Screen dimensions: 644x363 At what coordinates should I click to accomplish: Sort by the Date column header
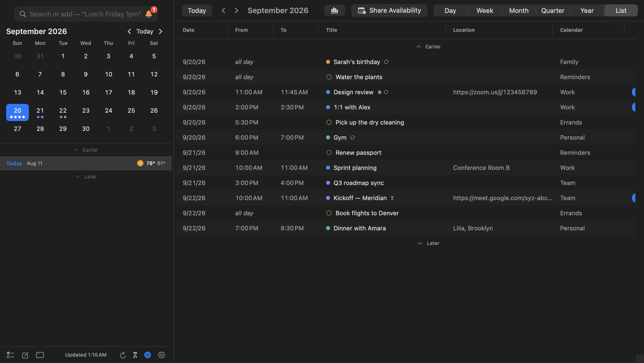point(189,30)
